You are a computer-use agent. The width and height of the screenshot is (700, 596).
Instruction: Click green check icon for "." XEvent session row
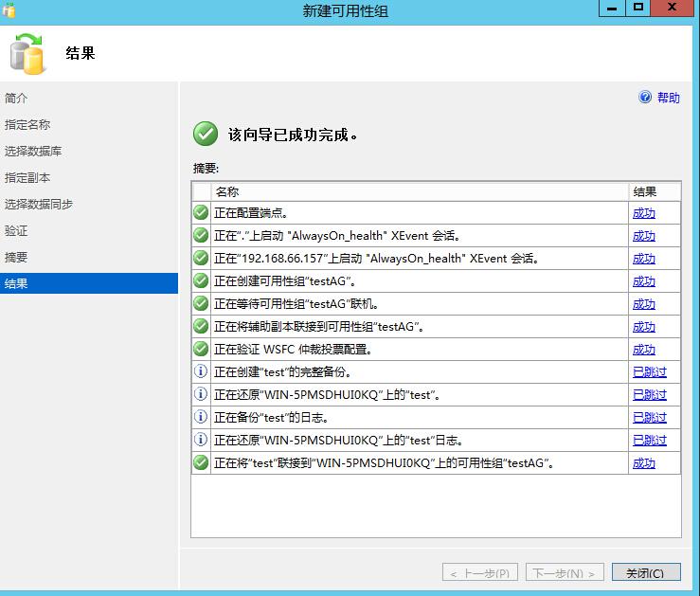click(201, 235)
